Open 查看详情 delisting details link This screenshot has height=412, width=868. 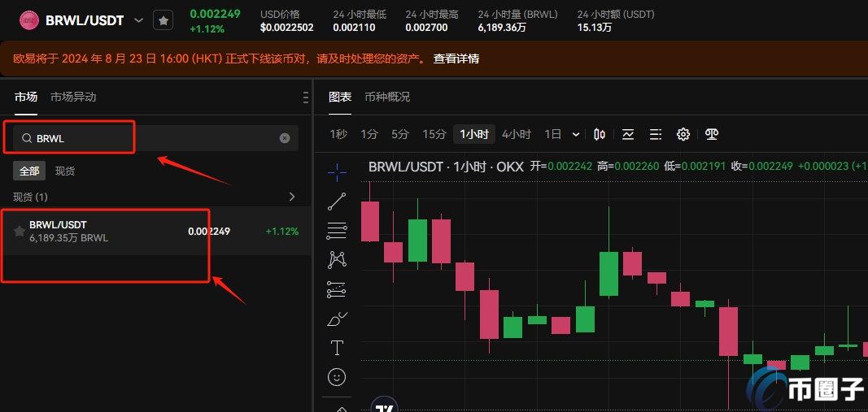[456, 59]
